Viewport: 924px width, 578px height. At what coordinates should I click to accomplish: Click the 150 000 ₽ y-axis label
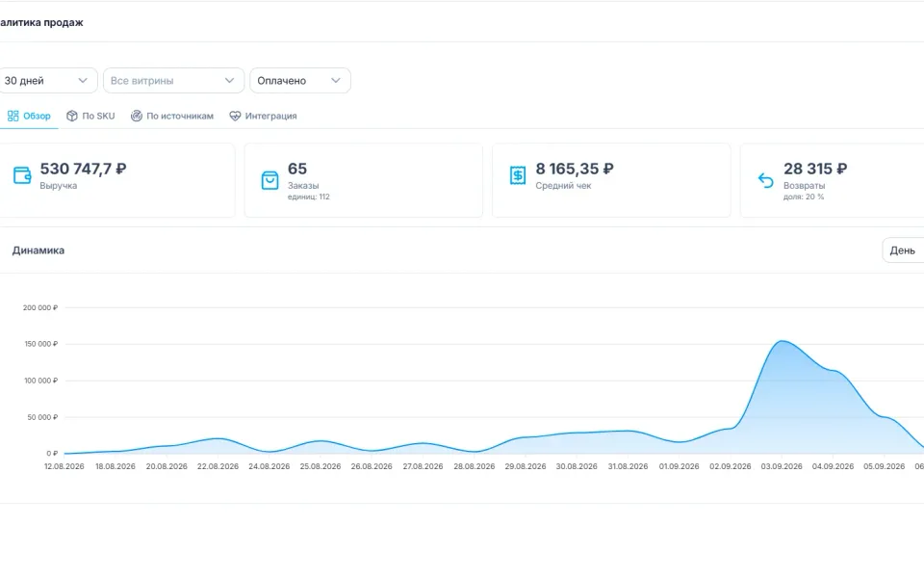[x=40, y=344]
